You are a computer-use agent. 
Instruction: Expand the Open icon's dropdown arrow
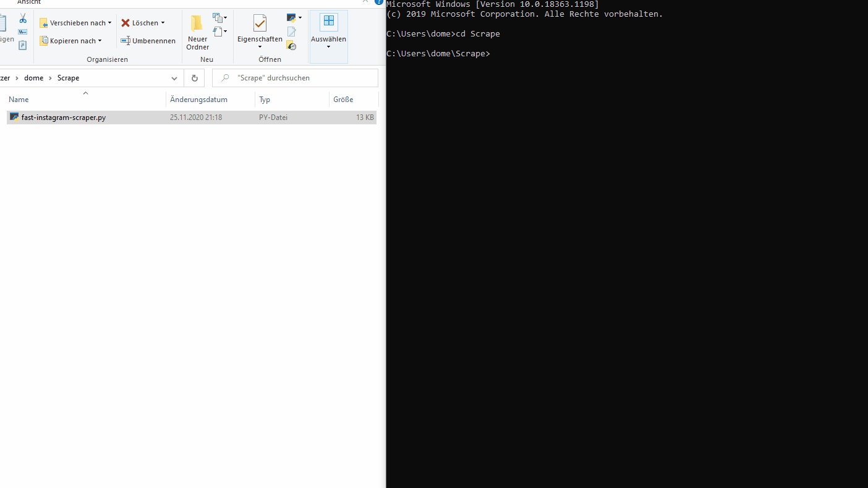click(x=300, y=18)
